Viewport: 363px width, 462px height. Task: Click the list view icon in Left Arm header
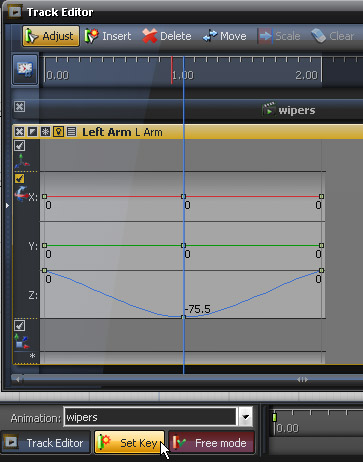(71, 132)
